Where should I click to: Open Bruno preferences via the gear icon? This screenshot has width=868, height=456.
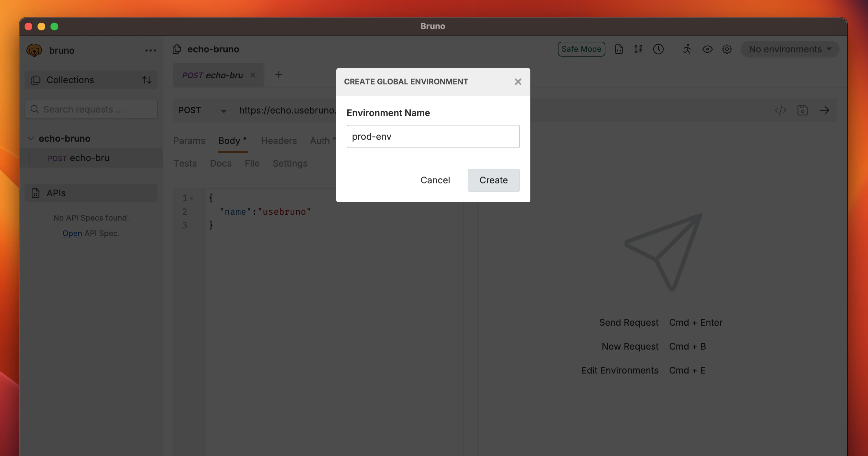pos(727,49)
